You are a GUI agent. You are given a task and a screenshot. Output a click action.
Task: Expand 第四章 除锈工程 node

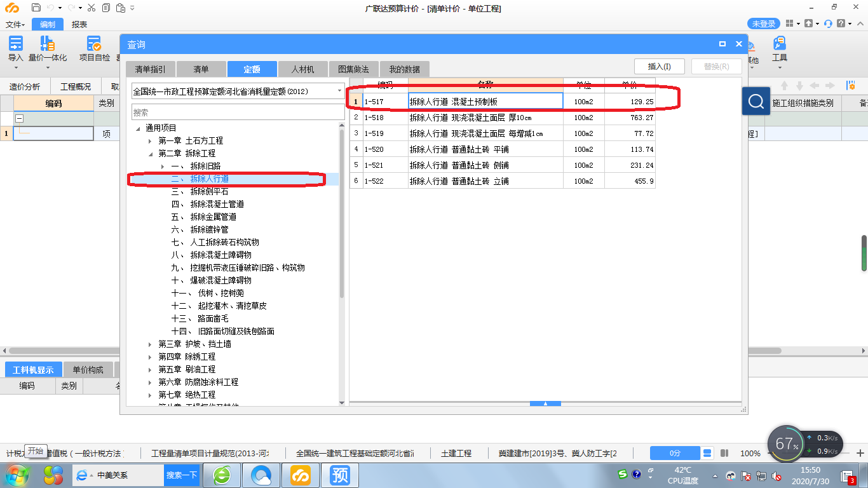(x=150, y=356)
